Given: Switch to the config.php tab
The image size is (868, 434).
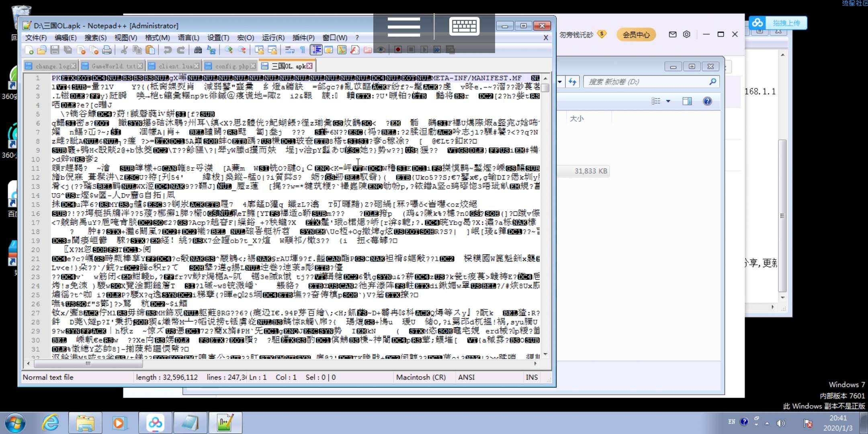Looking at the screenshot, I should click(230, 66).
